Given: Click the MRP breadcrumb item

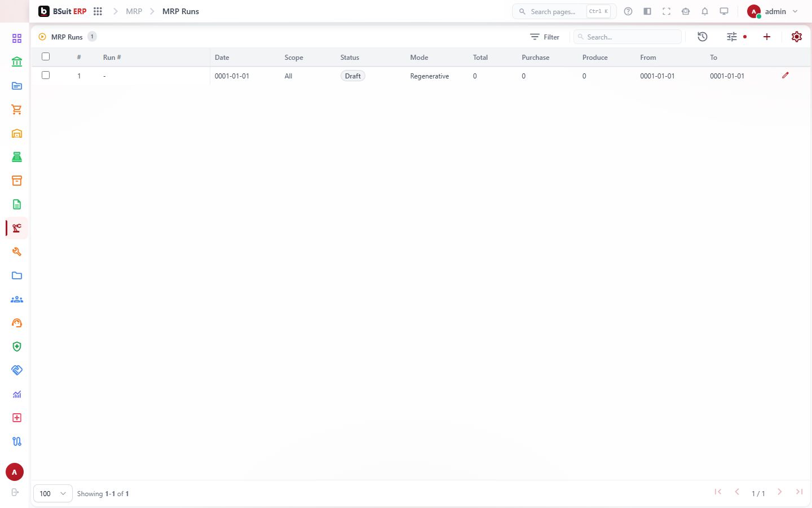Looking at the screenshot, I should [x=134, y=11].
